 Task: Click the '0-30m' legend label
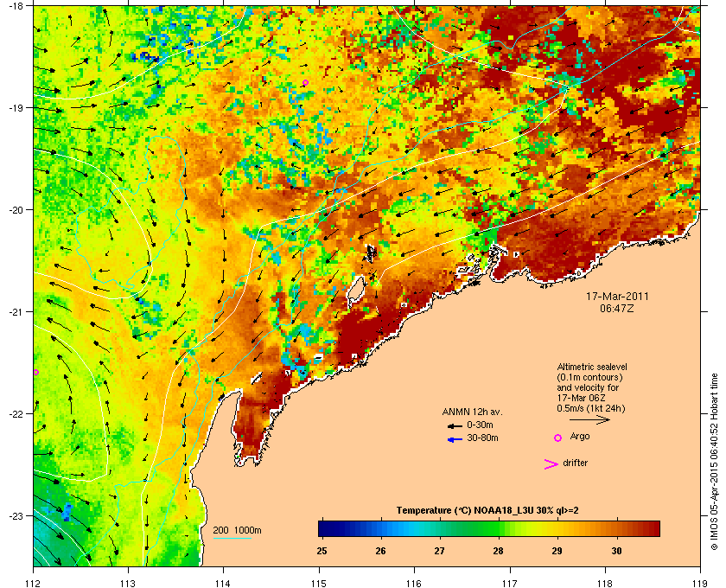[480, 425]
